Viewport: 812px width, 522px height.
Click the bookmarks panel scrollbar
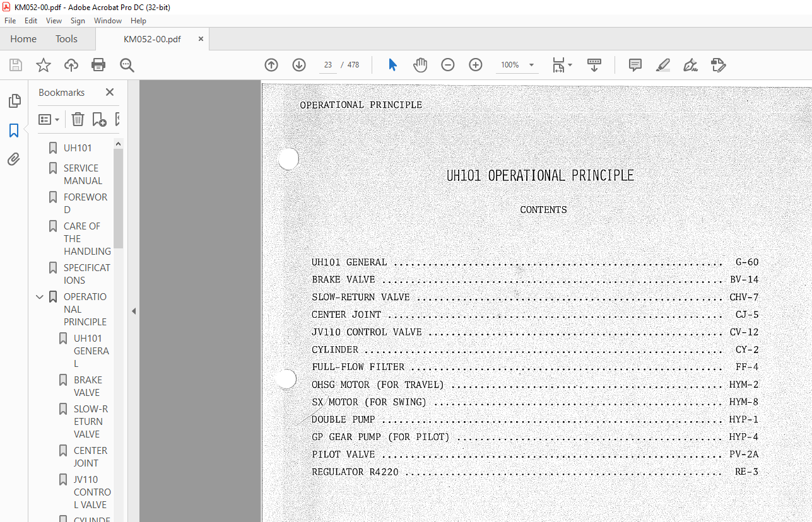[118, 199]
